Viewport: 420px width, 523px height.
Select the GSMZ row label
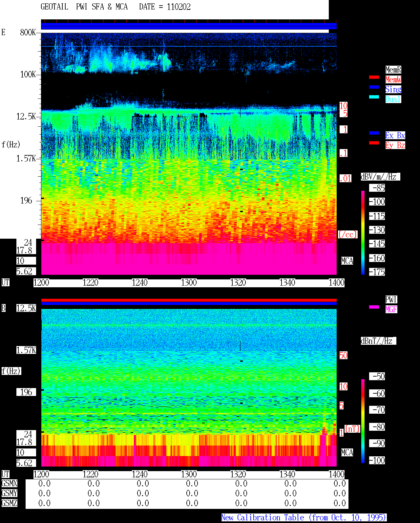point(9,503)
